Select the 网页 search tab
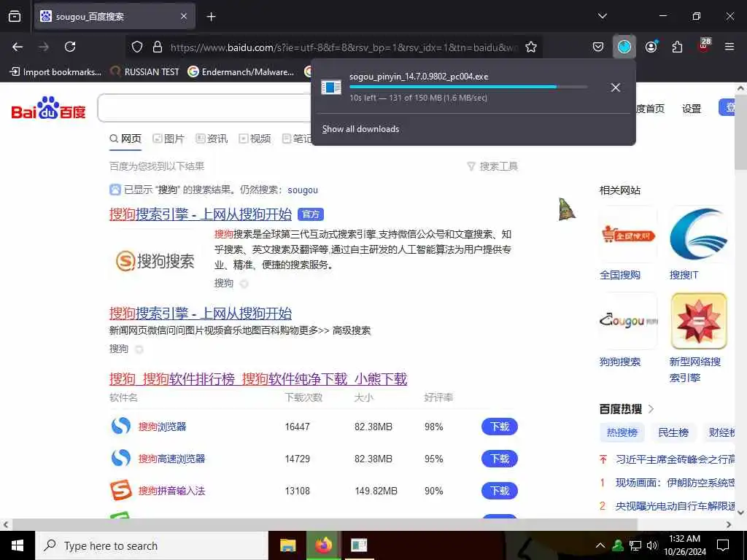This screenshot has width=747, height=560. pyautogui.click(x=125, y=139)
